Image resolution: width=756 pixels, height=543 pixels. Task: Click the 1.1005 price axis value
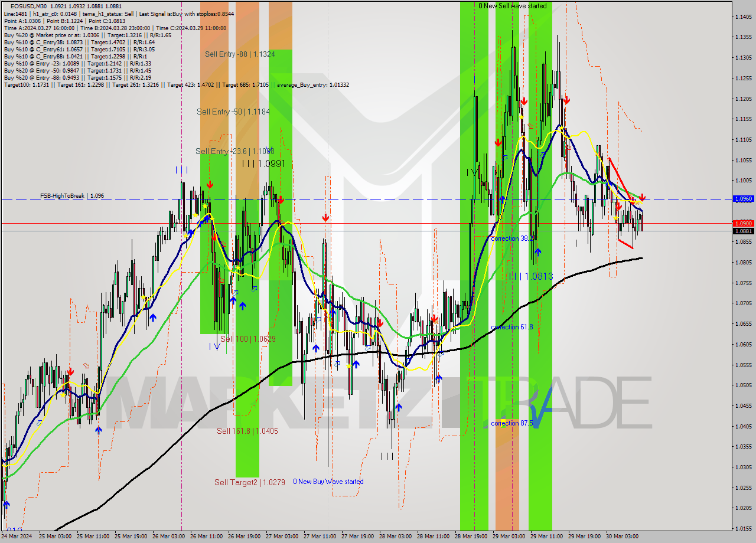pyautogui.click(x=743, y=180)
